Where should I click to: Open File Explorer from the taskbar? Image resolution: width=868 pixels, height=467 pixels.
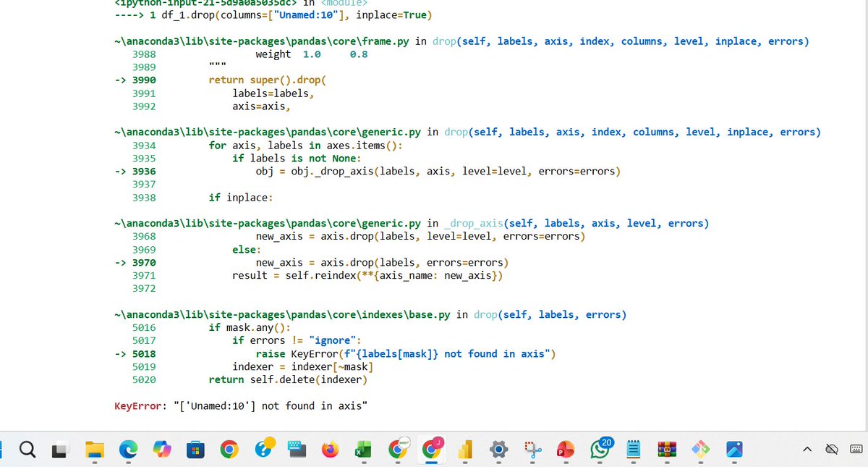click(94, 449)
